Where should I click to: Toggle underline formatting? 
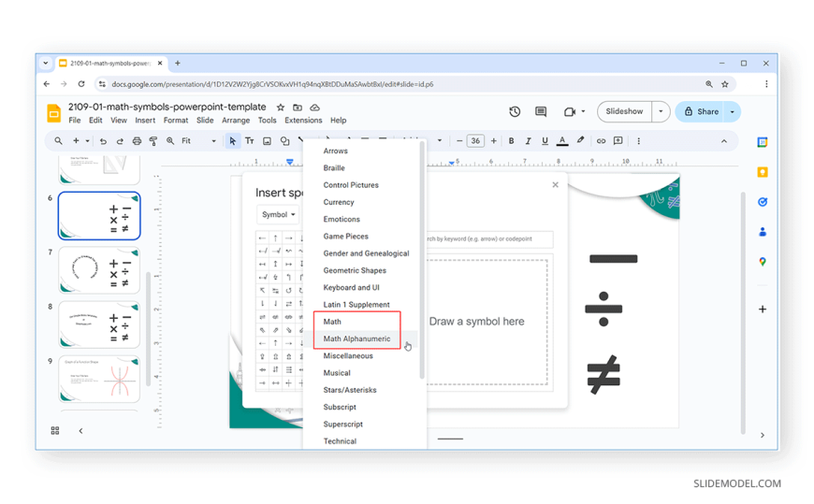click(x=545, y=140)
